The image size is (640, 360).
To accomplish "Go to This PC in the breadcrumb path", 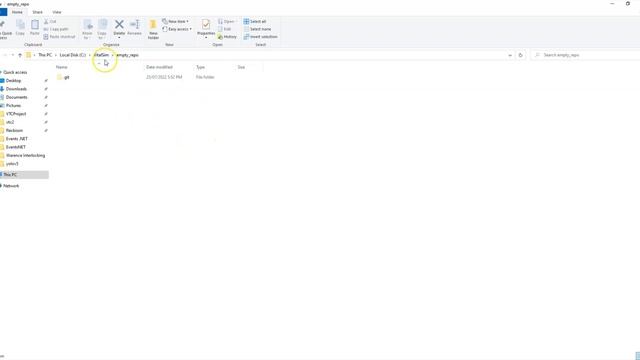I will pyautogui.click(x=45, y=55).
